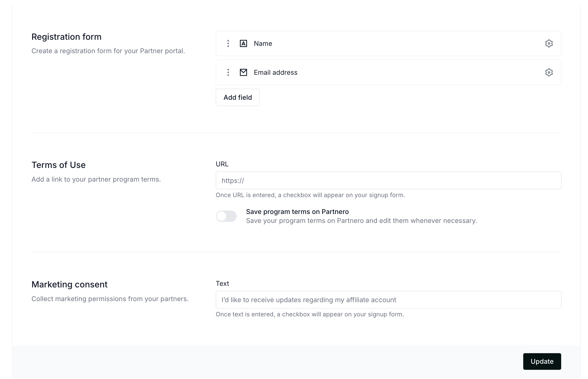The image size is (588, 379).
Task: Click the Email address field row label
Action: point(275,72)
